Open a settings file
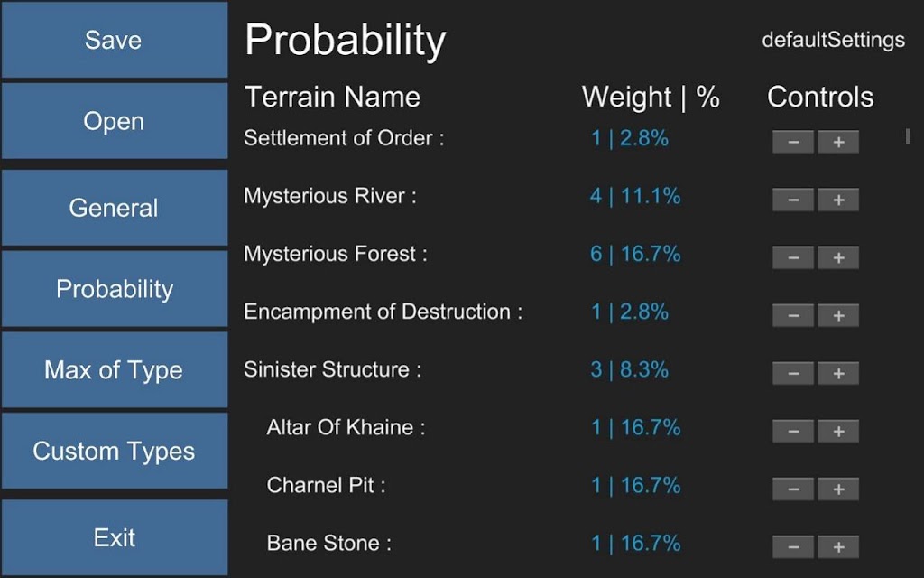Screen dimensions: 924x578 pos(115,121)
